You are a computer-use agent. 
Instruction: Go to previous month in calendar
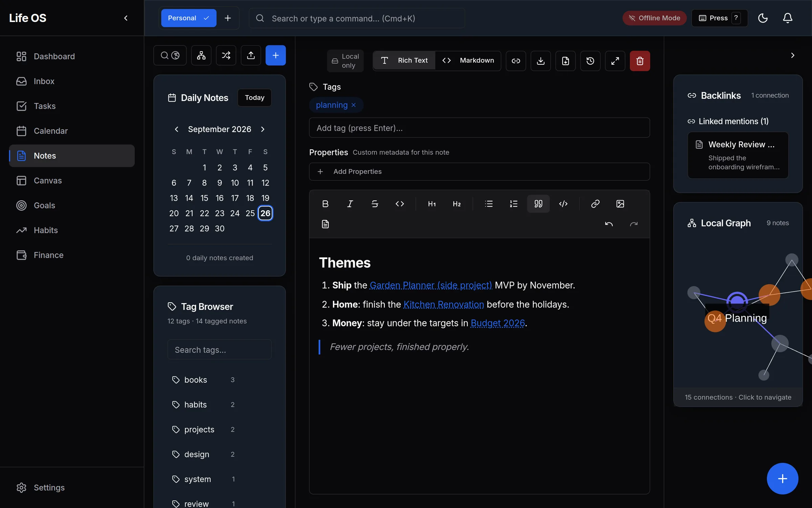coord(176,129)
